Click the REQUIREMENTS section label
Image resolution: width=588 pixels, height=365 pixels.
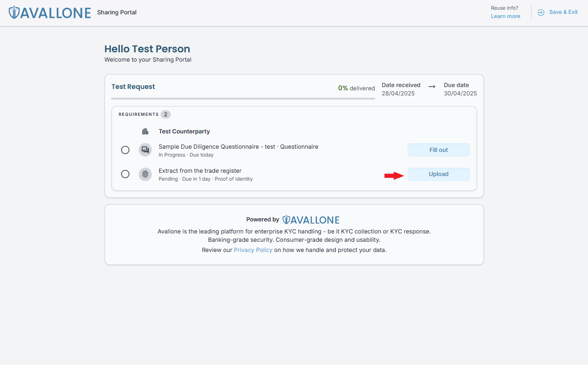pyautogui.click(x=138, y=114)
